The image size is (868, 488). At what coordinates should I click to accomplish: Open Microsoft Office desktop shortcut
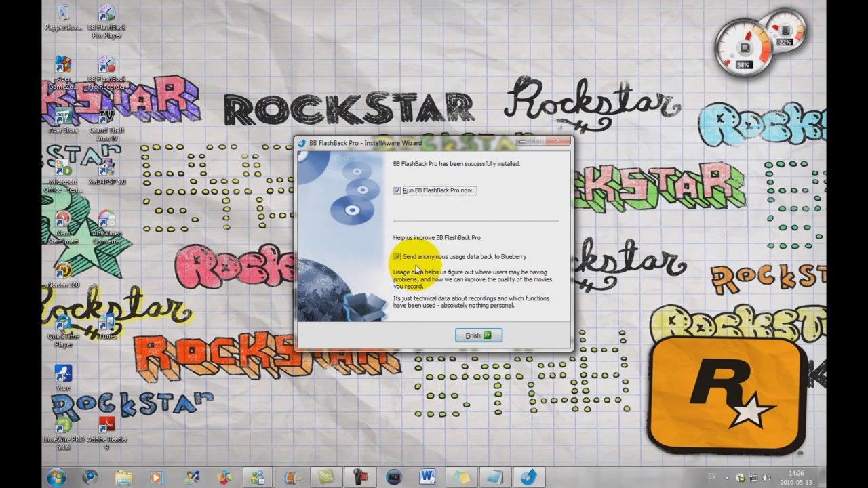pyautogui.click(x=63, y=176)
